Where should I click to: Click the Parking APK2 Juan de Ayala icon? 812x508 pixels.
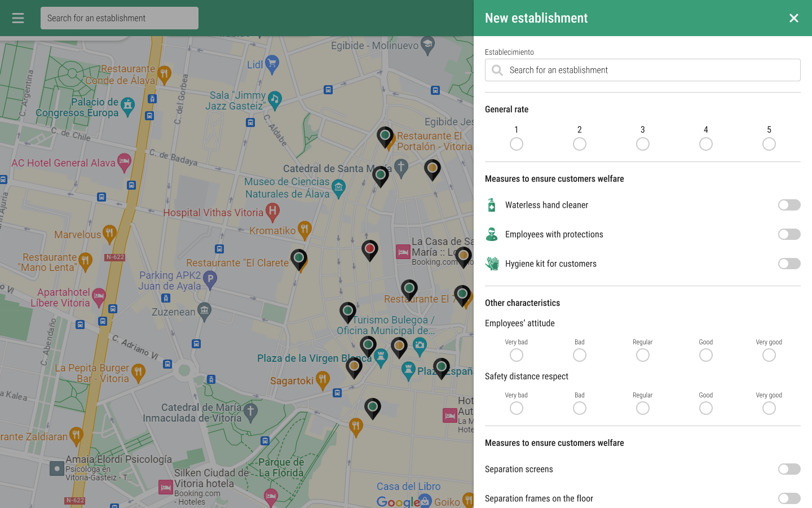[210, 280]
